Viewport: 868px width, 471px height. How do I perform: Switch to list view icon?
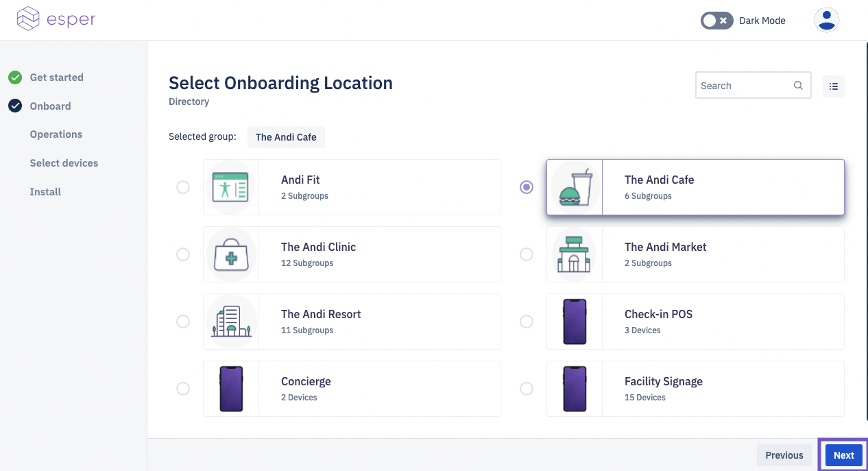[x=834, y=86]
